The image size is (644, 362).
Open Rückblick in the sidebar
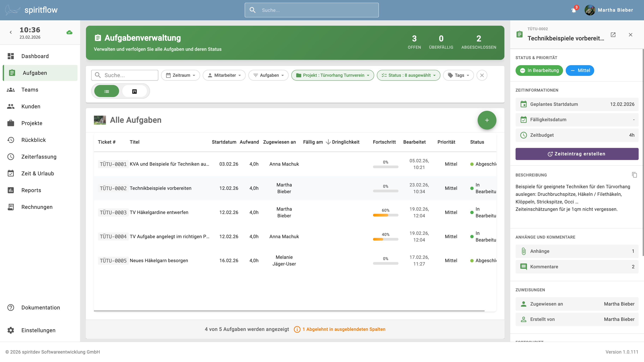pyautogui.click(x=40, y=140)
